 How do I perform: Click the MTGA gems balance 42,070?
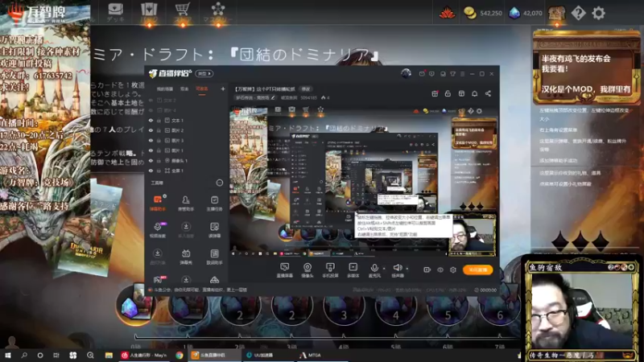(x=526, y=13)
